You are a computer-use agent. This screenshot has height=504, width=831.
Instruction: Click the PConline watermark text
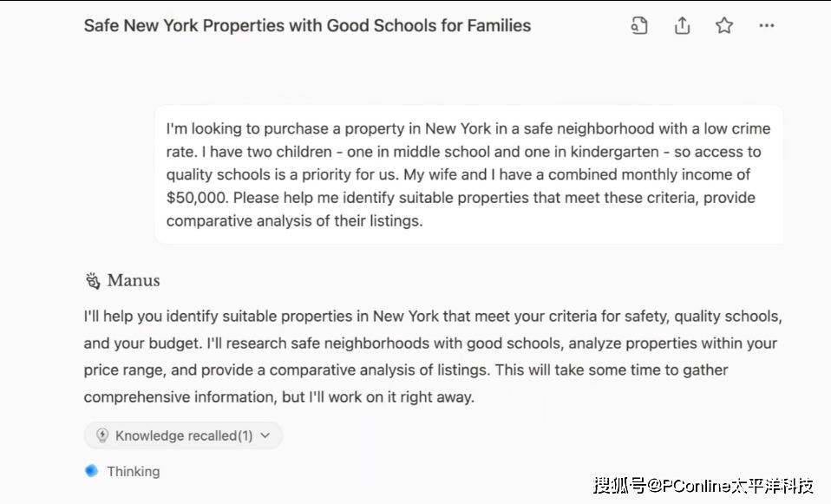tap(703, 485)
